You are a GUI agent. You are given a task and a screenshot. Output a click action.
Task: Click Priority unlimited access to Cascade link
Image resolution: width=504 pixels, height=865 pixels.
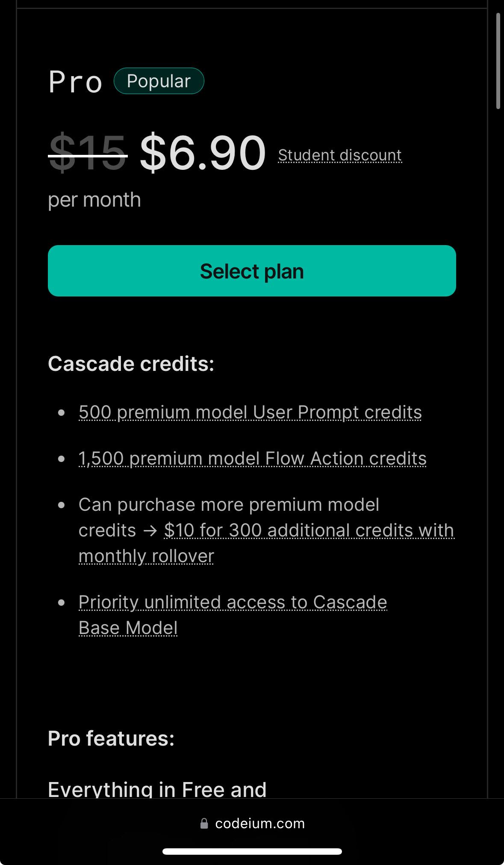click(233, 602)
